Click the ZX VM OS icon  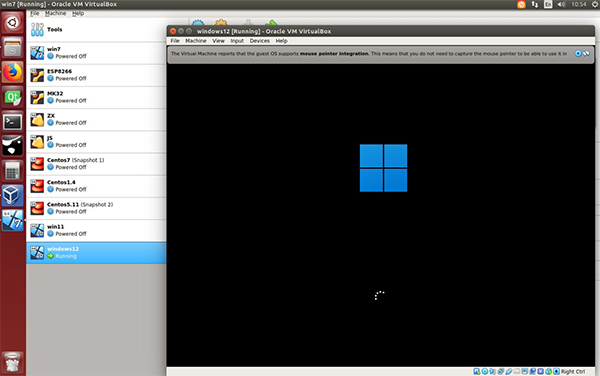click(x=37, y=119)
